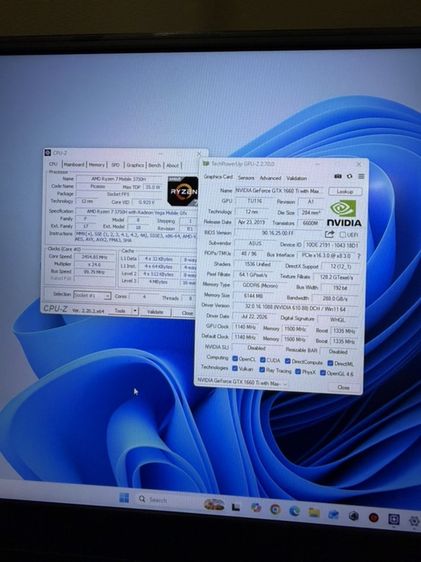Toggle the UEFI checkbox
This screenshot has width=421, height=562.
point(343,235)
